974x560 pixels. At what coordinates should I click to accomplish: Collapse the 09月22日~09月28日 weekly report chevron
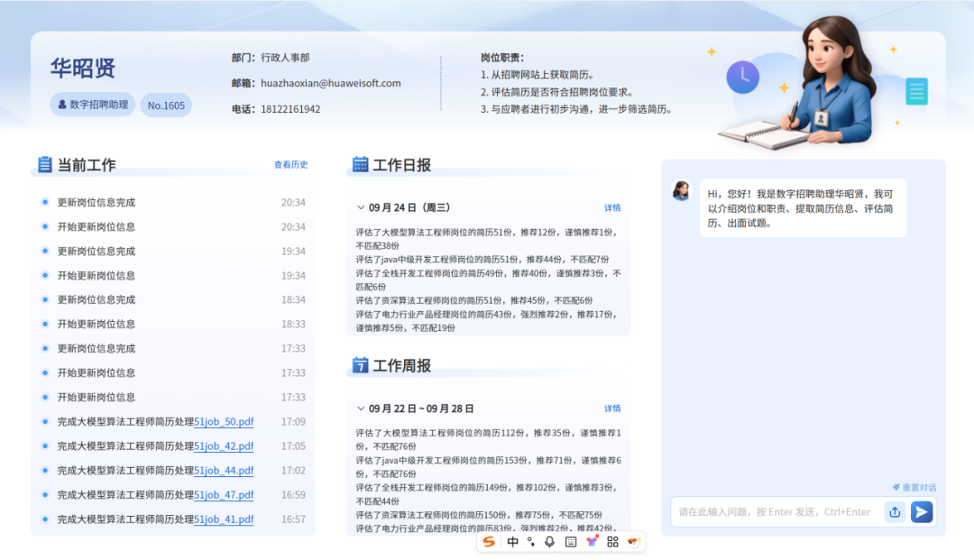point(360,409)
